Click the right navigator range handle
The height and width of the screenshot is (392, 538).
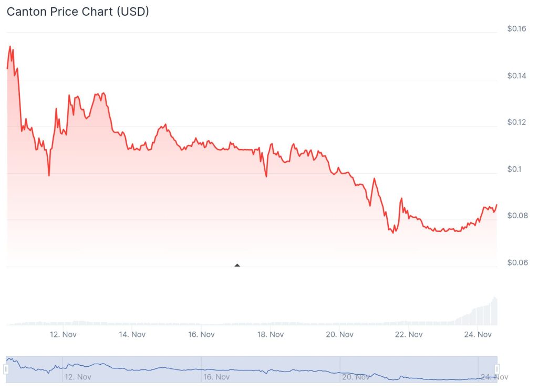coord(497,369)
